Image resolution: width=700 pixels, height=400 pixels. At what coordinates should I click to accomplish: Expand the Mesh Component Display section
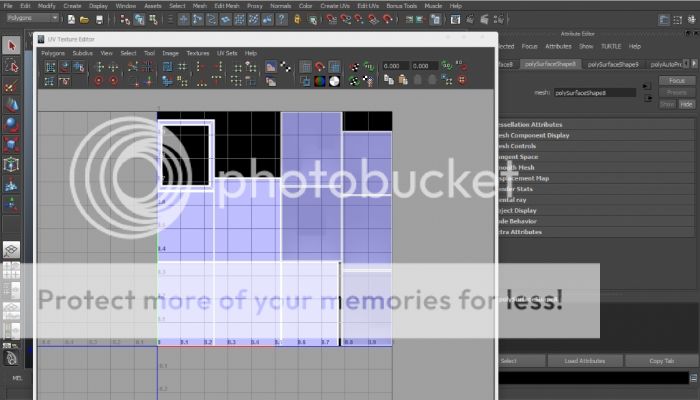pos(596,135)
